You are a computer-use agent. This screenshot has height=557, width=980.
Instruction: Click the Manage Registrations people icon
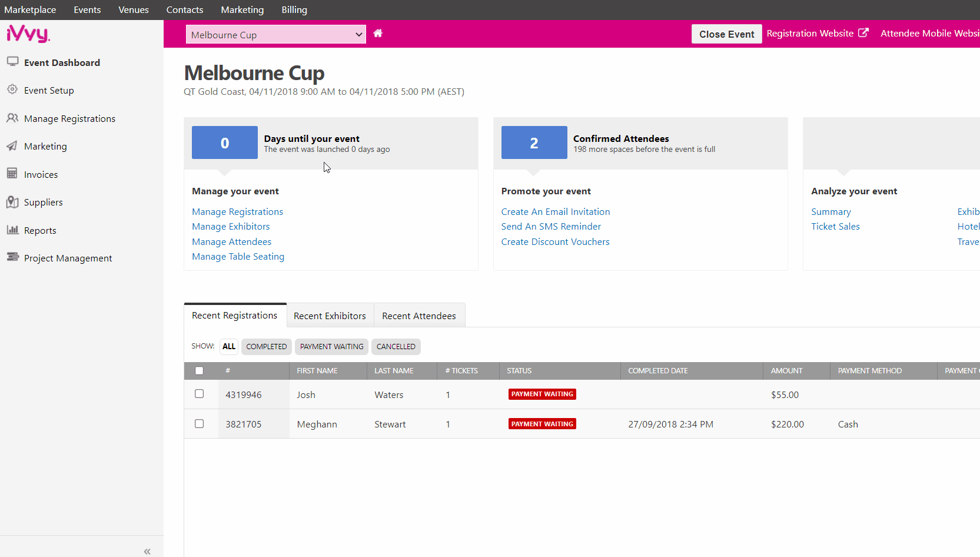click(x=12, y=118)
